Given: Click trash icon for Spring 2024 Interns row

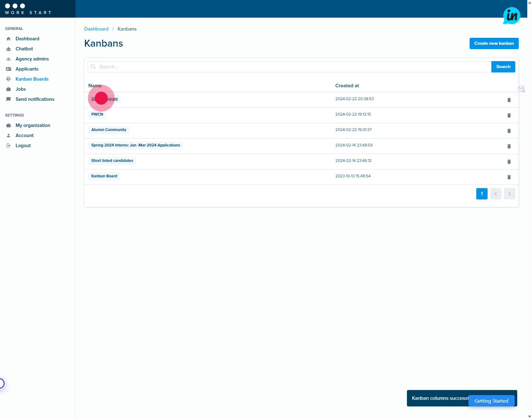Looking at the screenshot, I should click(x=509, y=146).
